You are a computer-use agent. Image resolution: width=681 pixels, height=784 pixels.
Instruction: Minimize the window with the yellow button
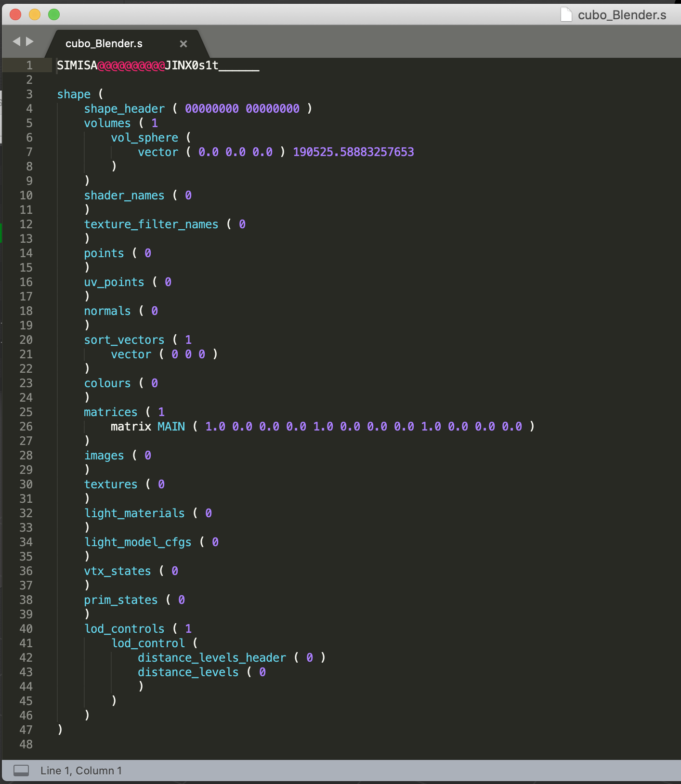(x=35, y=14)
